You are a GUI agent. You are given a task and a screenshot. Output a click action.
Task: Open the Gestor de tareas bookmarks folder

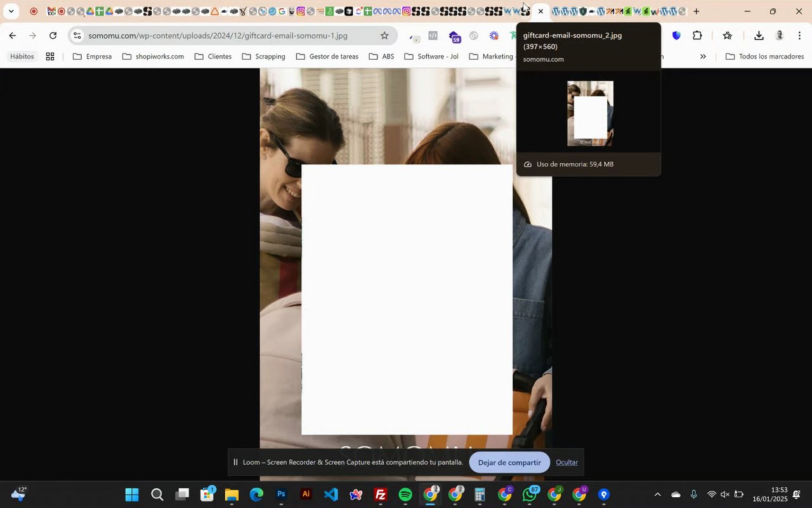(327, 57)
